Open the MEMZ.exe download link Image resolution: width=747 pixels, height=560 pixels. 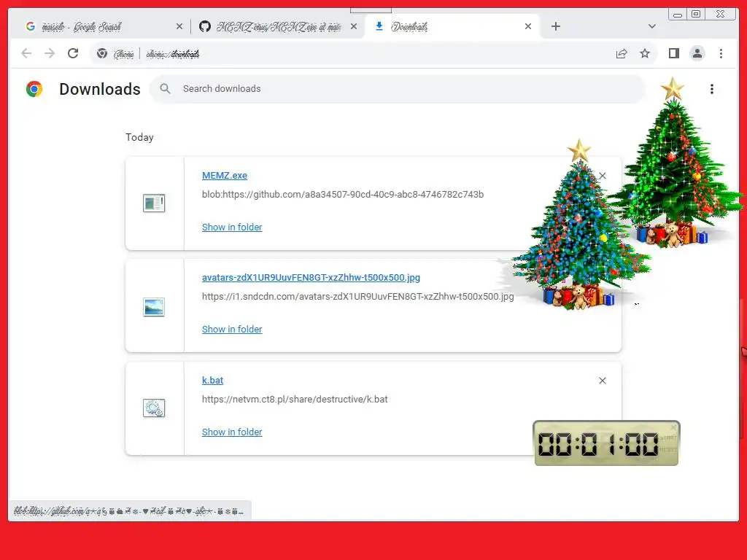coord(225,175)
